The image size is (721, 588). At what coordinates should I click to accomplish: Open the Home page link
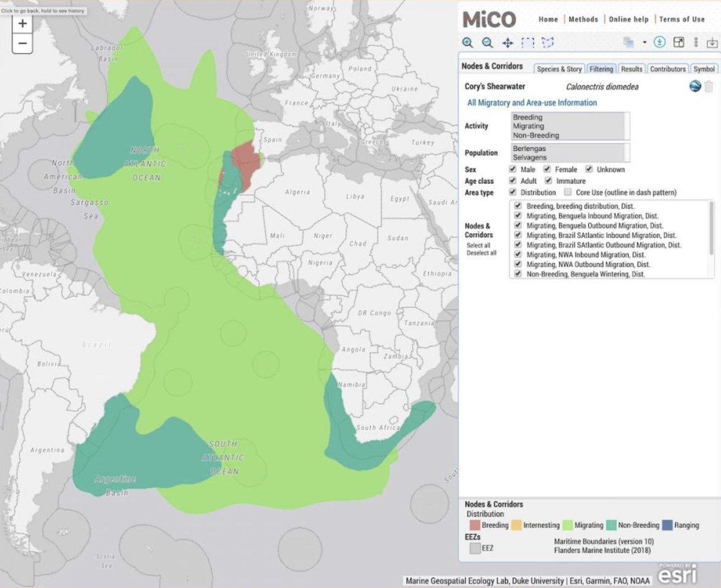[548, 19]
